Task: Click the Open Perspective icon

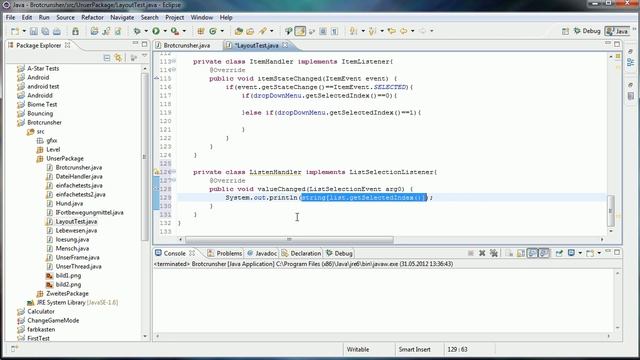Action: coord(565,31)
